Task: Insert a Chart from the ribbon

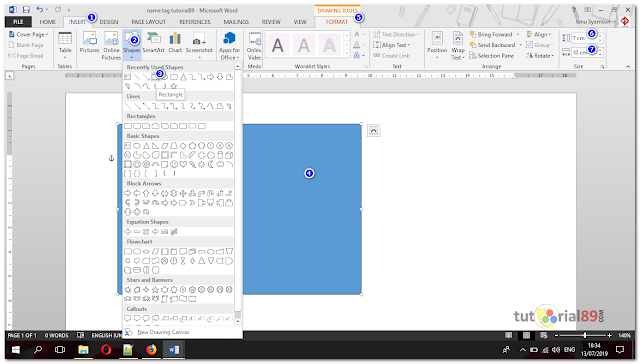Action: pos(175,43)
